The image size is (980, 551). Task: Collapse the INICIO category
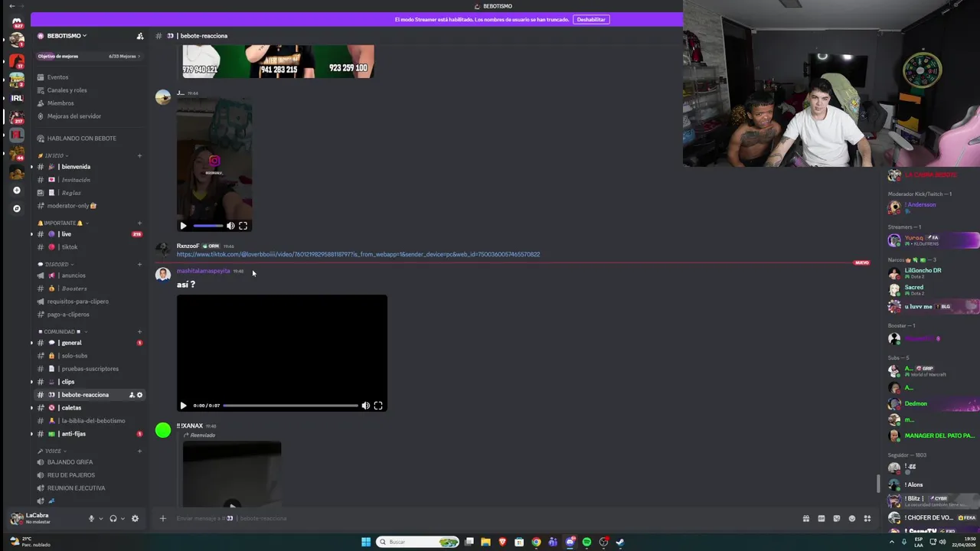point(55,156)
